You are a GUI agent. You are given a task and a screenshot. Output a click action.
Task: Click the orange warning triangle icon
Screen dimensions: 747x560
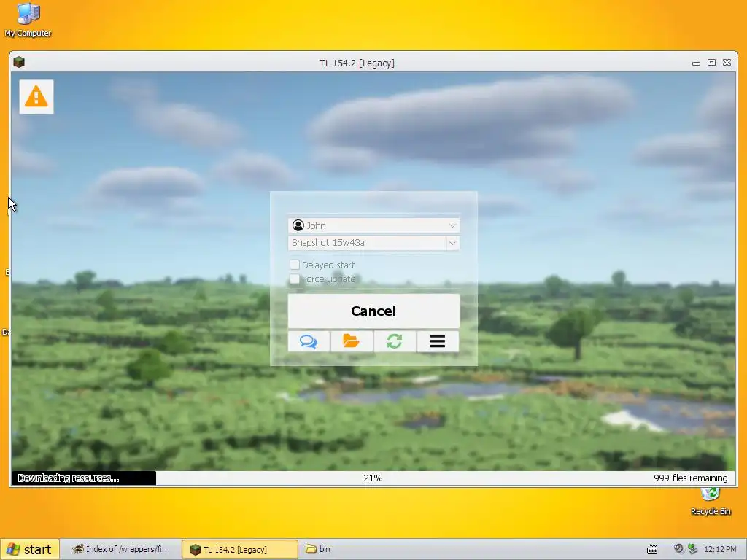36,97
